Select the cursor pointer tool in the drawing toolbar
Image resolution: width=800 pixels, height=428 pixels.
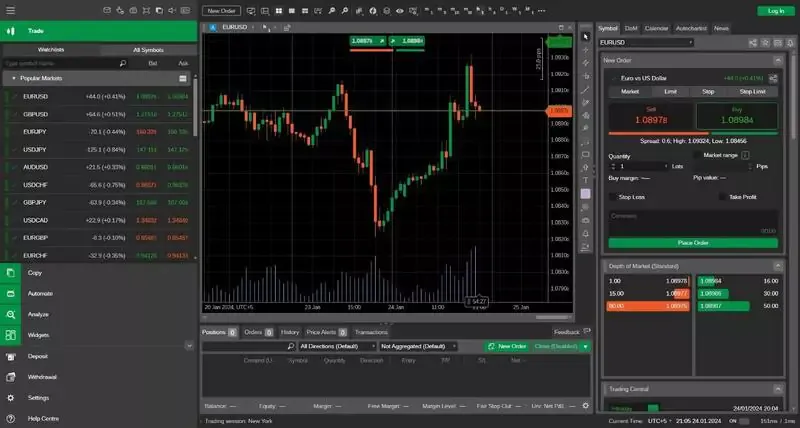point(586,37)
